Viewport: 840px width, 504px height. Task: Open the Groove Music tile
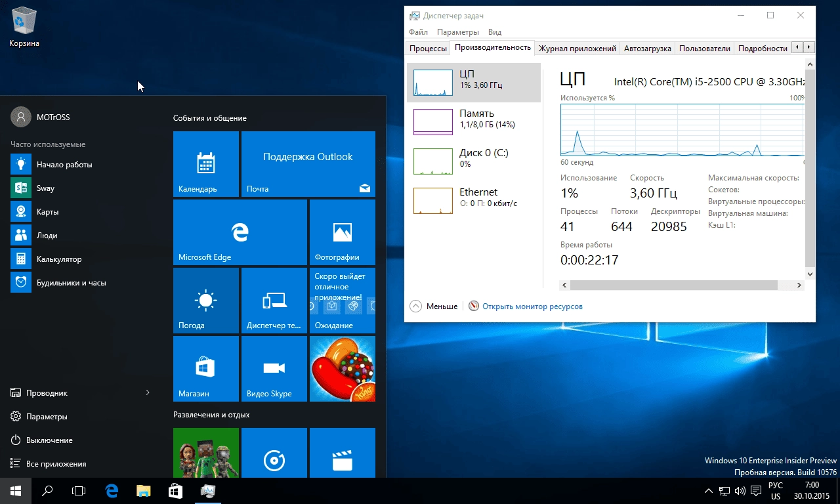(x=274, y=453)
